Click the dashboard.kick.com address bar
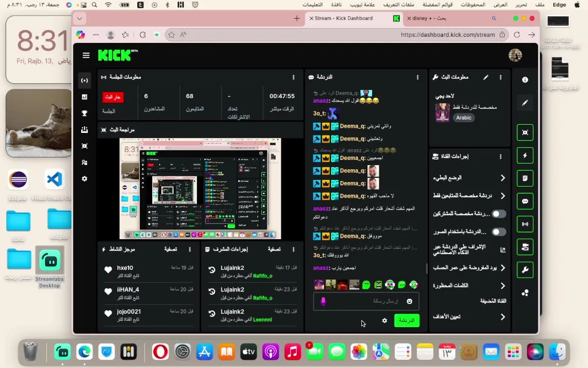The width and height of the screenshot is (588, 368). 337,35
